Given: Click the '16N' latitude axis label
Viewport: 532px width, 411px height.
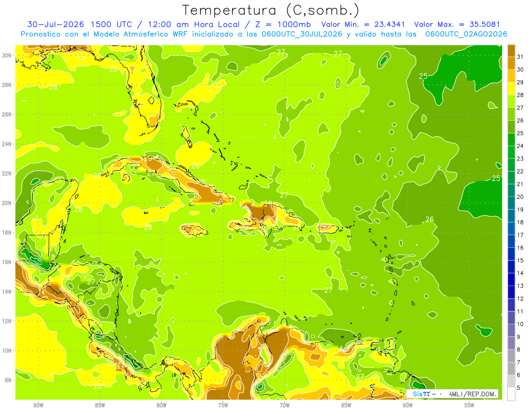Looking at the screenshot, I should pyautogui.click(x=8, y=262).
